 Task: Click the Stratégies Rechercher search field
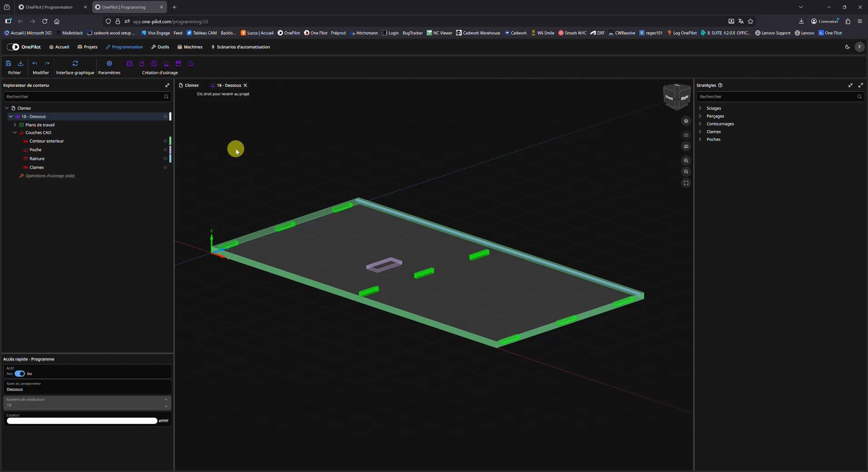point(780,97)
